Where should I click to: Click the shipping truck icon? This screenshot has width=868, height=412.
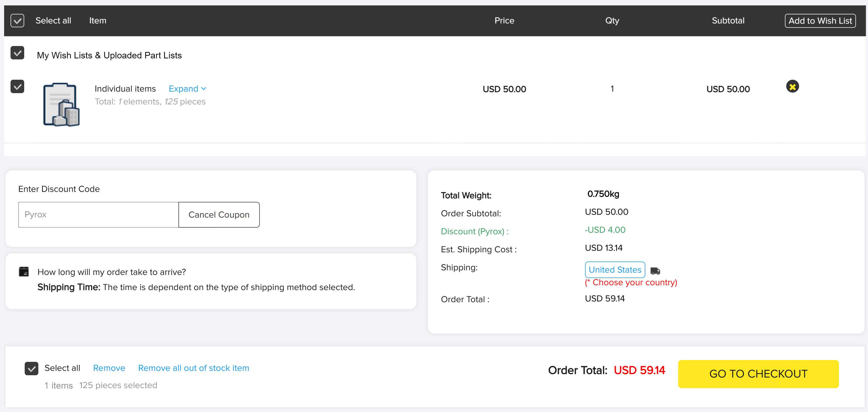(655, 271)
